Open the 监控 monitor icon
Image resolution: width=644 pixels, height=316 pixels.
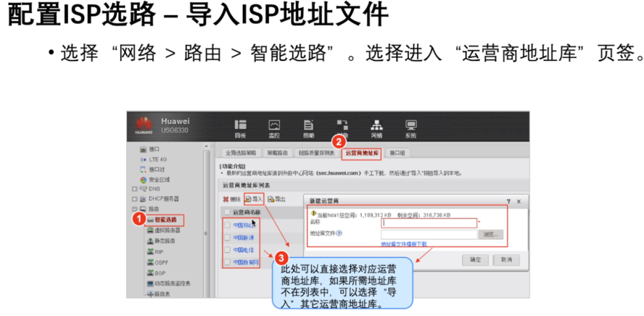(274, 128)
